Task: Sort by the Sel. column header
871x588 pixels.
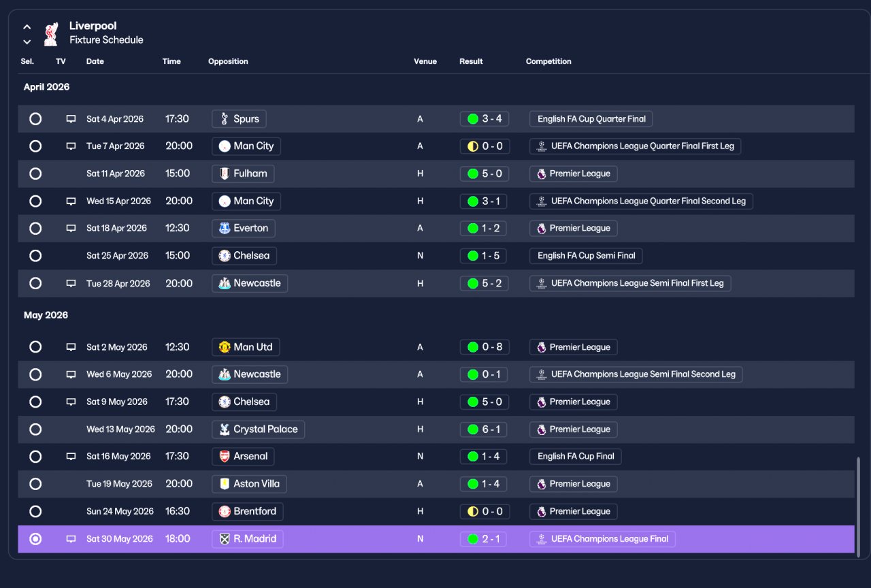Action: 27,61
